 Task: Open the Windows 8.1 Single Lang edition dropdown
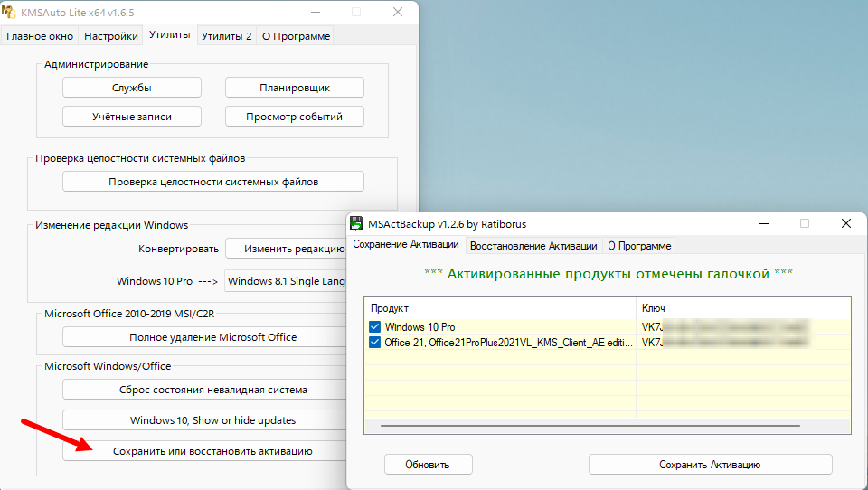[286, 281]
